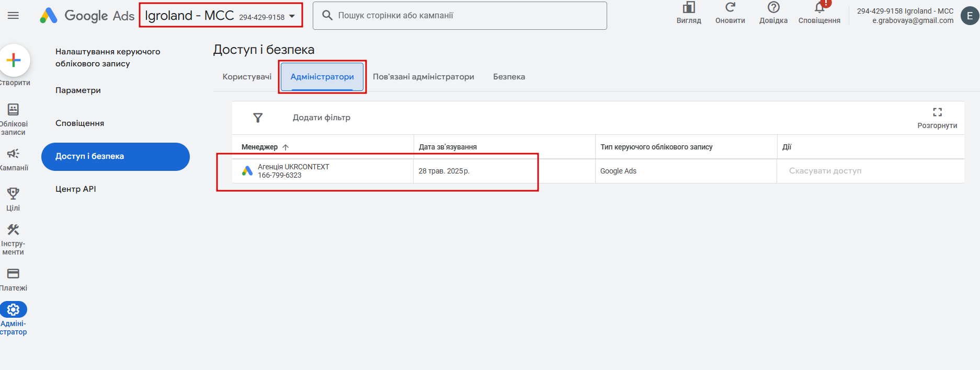Click the Доступ і безпека page heading
980x370 pixels.
[264, 50]
